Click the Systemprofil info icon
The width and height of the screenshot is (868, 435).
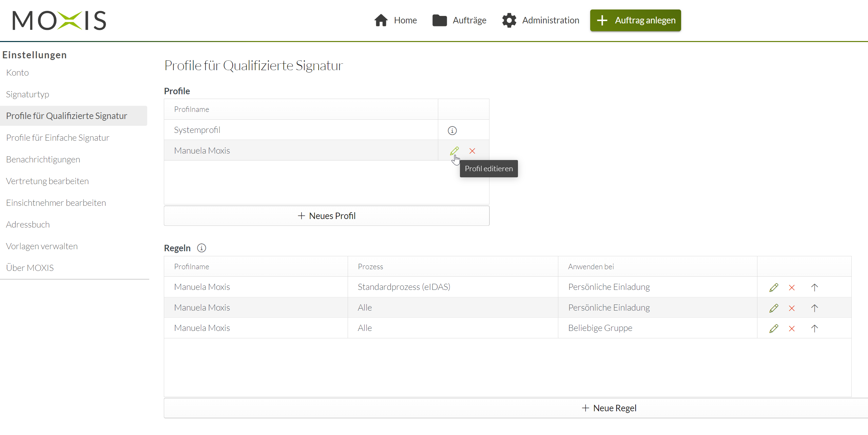pyautogui.click(x=452, y=131)
